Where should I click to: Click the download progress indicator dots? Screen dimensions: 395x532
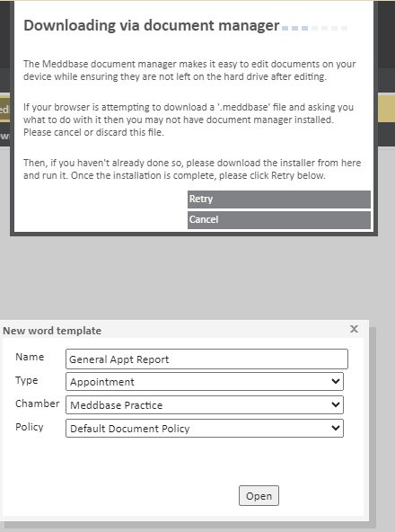pos(314,28)
